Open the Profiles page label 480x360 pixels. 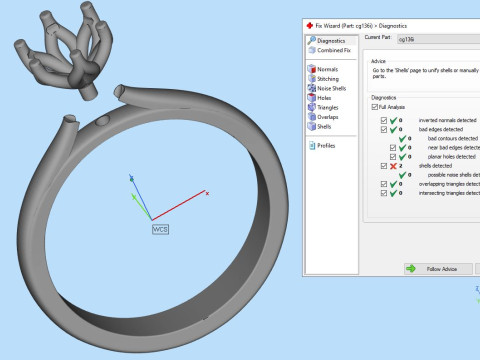pyautogui.click(x=326, y=146)
